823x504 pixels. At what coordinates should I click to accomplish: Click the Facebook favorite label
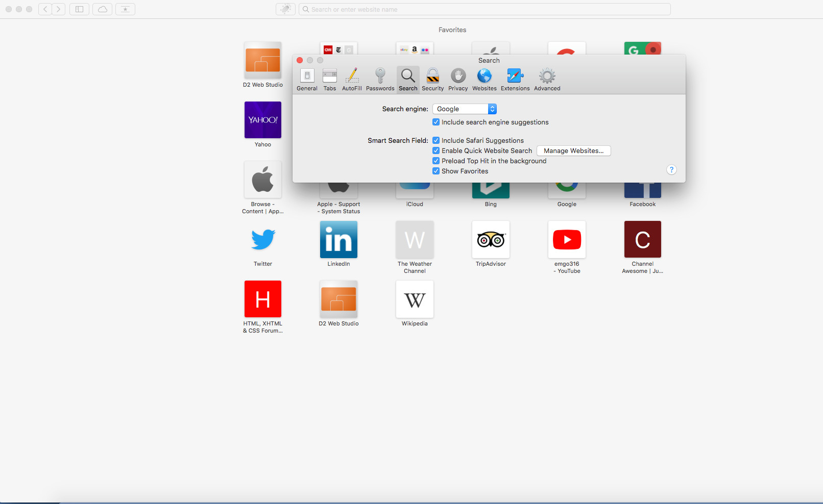643,205
